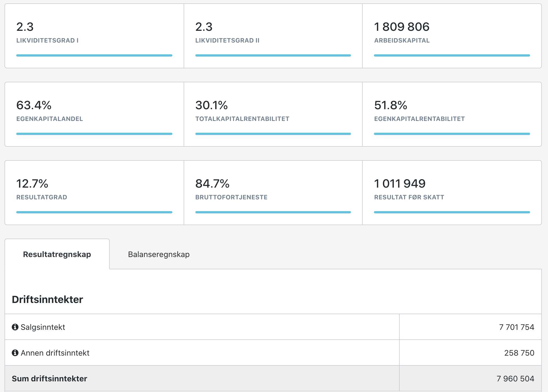The image size is (548, 392).
Task: Click the Likviditetsgrad II label
Action: (227, 40)
